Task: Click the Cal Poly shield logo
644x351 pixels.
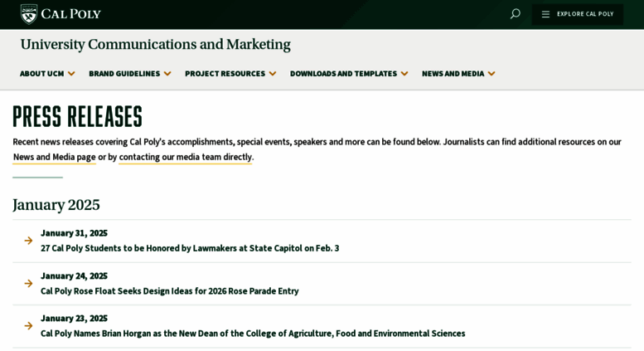Action: pos(29,14)
